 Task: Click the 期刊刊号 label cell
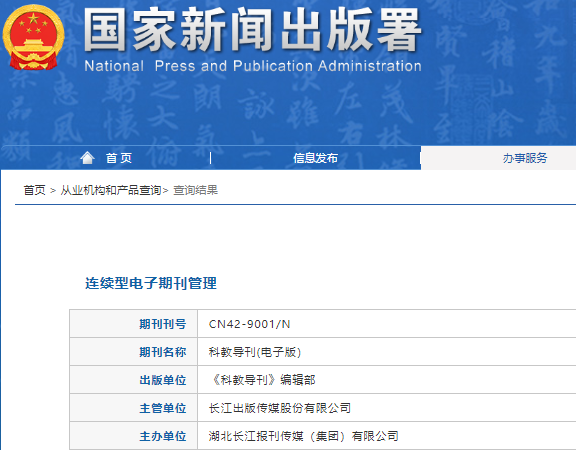(x=134, y=324)
